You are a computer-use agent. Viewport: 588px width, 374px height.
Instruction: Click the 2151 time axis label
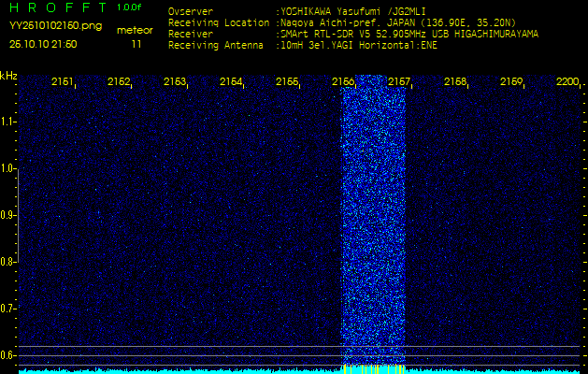[63, 81]
